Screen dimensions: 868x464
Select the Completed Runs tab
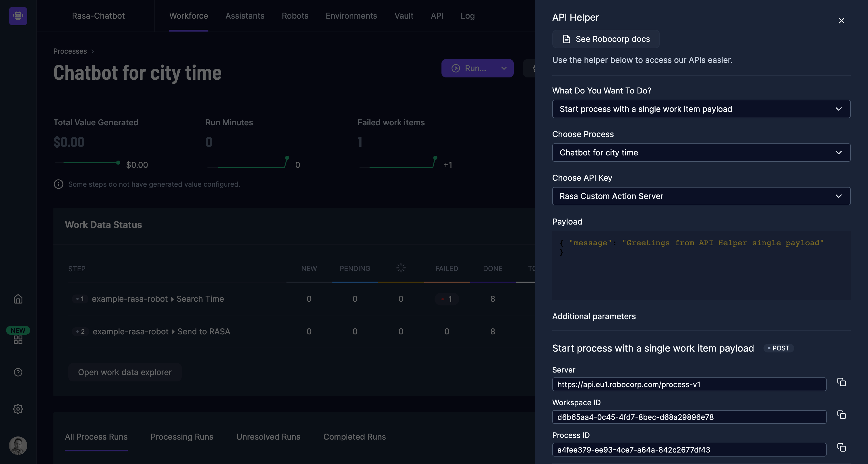(x=354, y=437)
